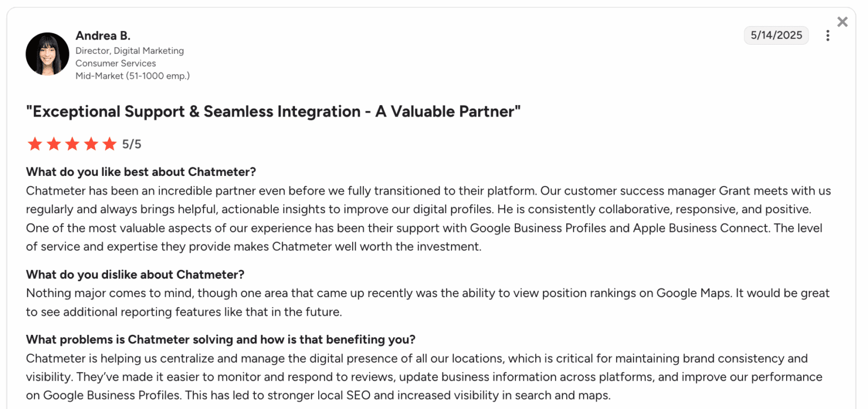
Task: Click the 5/14/2025 date badge
Action: click(x=776, y=35)
